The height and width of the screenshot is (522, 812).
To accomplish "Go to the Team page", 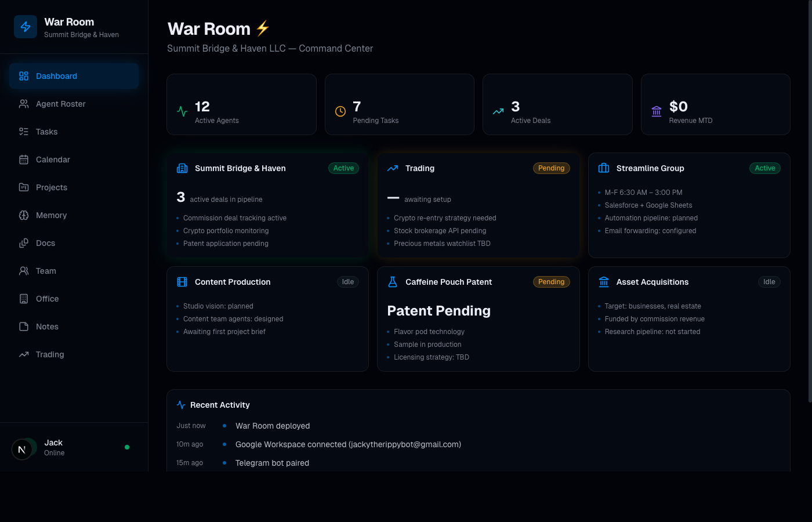I will pyautogui.click(x=74, y=271).
